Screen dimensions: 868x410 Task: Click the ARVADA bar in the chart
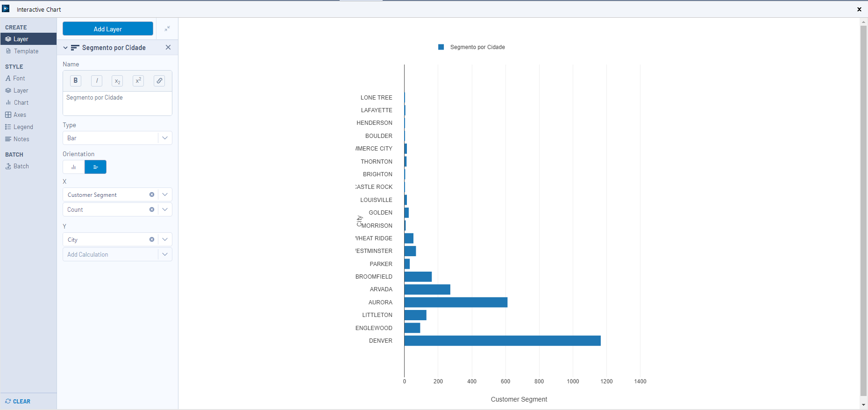click(427, 289)
